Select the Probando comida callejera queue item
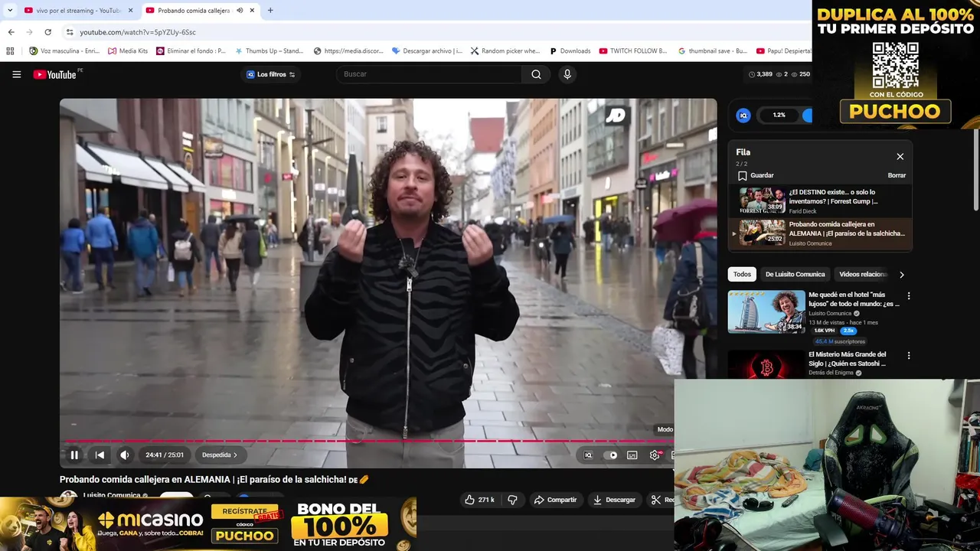 822,233
